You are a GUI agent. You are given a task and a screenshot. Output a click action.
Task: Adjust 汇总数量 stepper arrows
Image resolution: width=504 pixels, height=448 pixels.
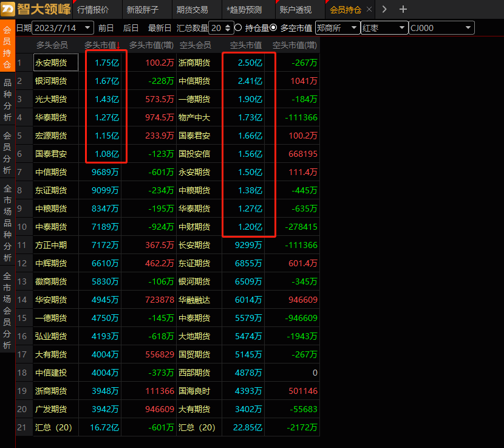228,28
